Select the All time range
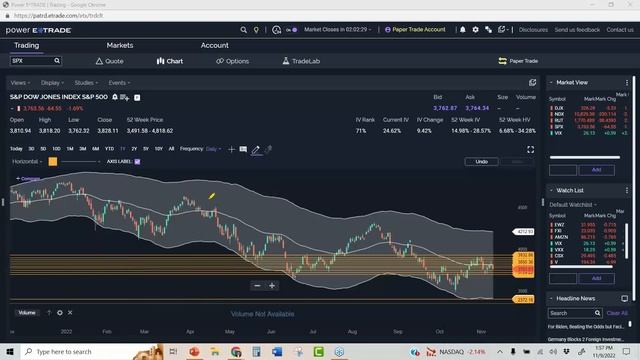The width and height of the screenshot is (640, 360). [171, 149]
